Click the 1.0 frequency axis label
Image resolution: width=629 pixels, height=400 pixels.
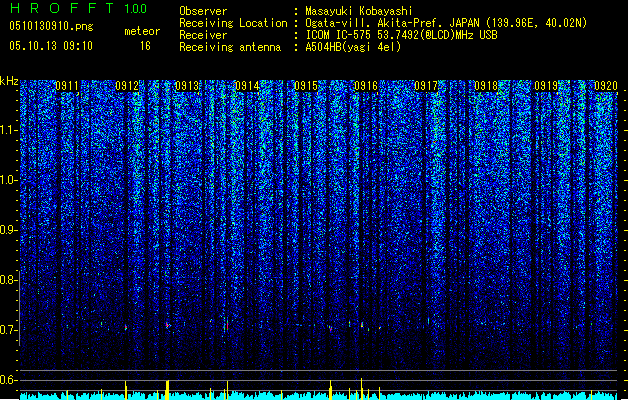click(9, 180)
